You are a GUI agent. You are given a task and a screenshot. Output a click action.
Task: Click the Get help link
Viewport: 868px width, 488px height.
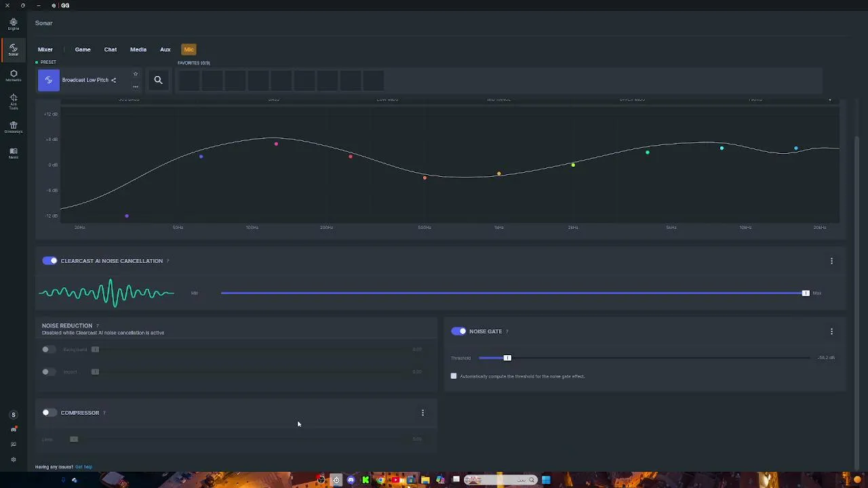pos(83,467)
